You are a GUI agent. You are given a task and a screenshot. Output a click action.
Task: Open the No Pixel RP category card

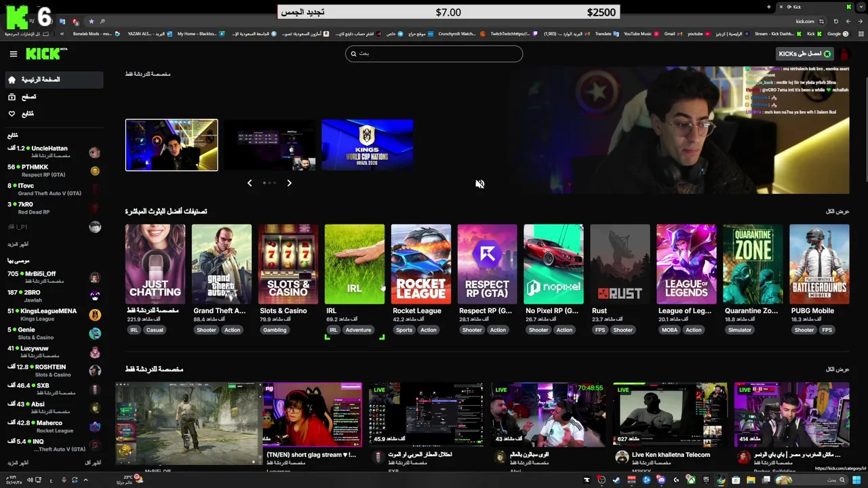pyautogui.click(x=553, y=264)
